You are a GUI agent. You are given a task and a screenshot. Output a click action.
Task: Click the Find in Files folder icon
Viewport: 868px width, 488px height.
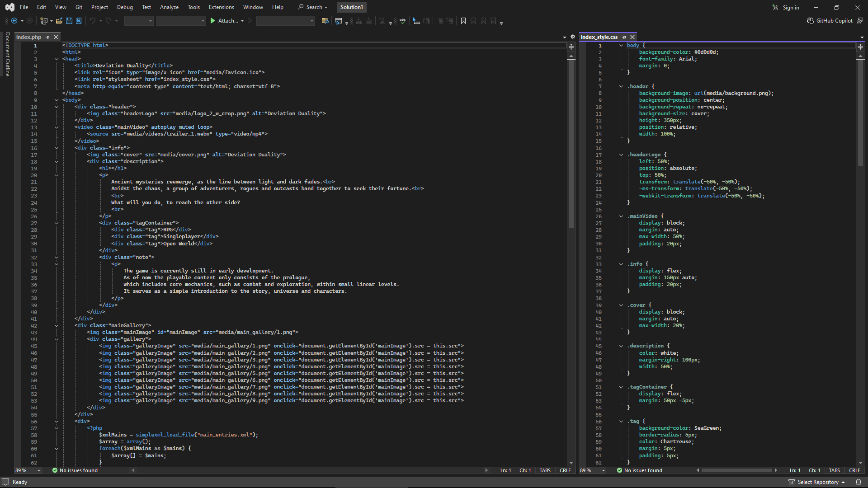(325, 21)
